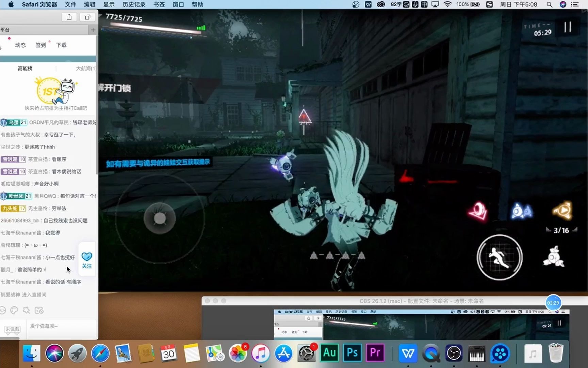This screenshot has width=588, height=368.
Task: Open the 文件 menu
Action: [x=70, y=4]
